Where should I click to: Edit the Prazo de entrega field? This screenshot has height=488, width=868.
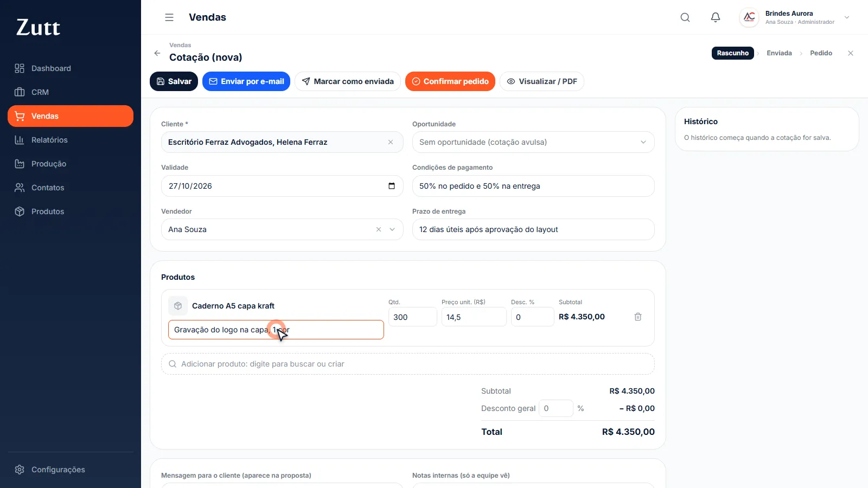tap(533, 229)
